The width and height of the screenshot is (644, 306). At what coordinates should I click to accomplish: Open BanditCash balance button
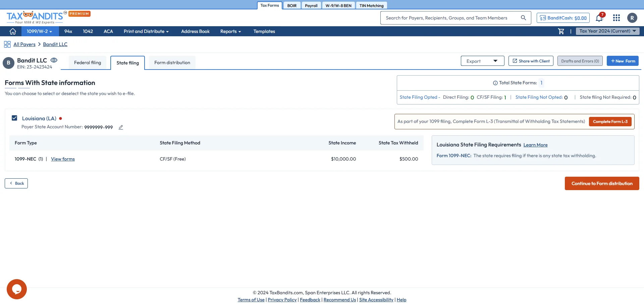(563, 18)
